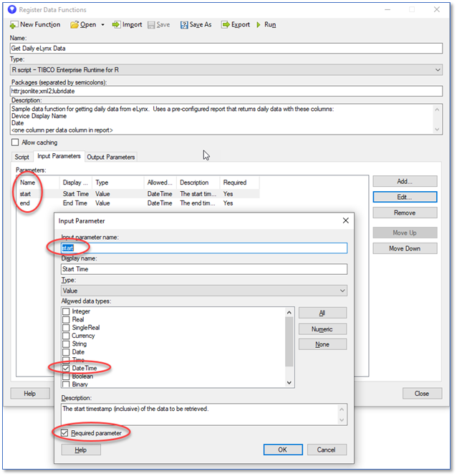Click the Move Up button
The height and width of the screenshot is (476, 457).
[x=405, y=233]
